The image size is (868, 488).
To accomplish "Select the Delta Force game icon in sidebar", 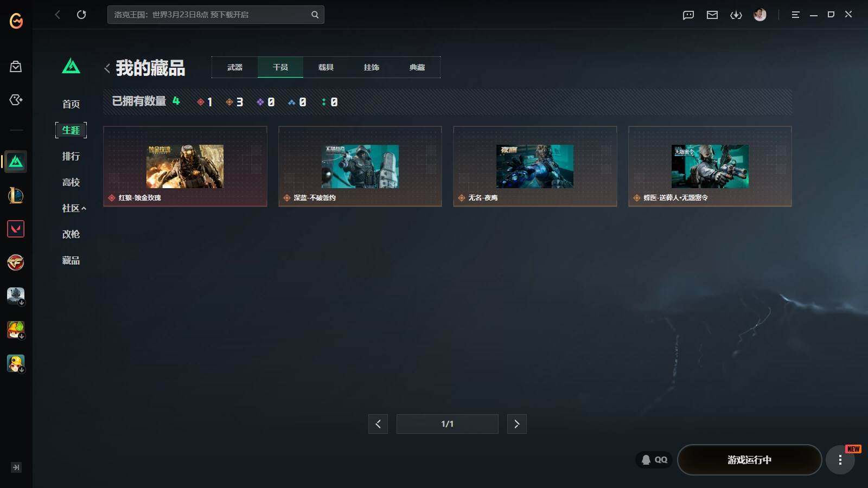I will (x=16, y=162).
